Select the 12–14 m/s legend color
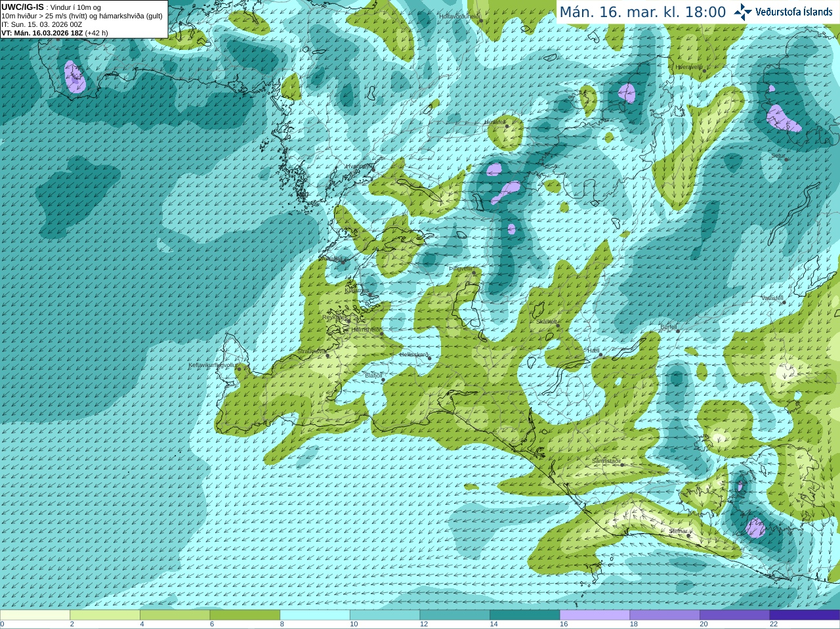This screenshot has height=629, width=840. (x=455, y=615)
